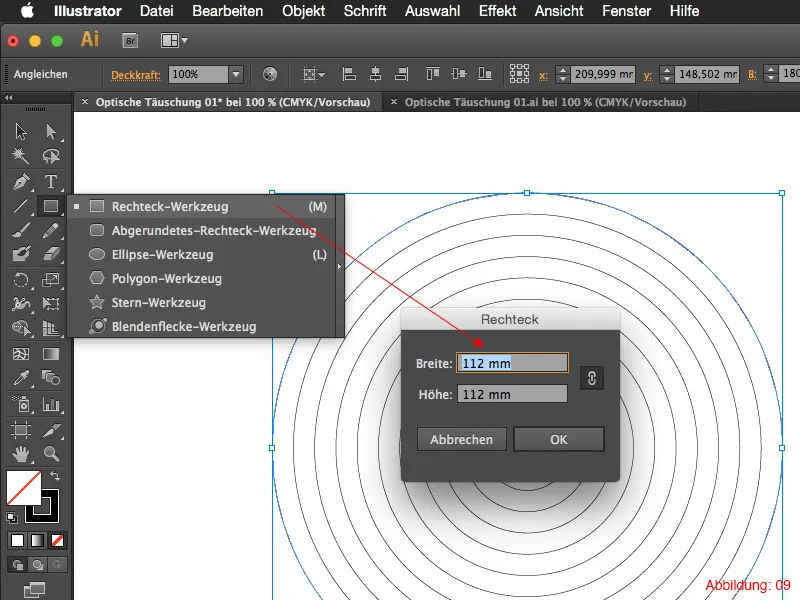Open Bridge via Br button
Viewport: 800px width, 600px height.
coord(131,40)
